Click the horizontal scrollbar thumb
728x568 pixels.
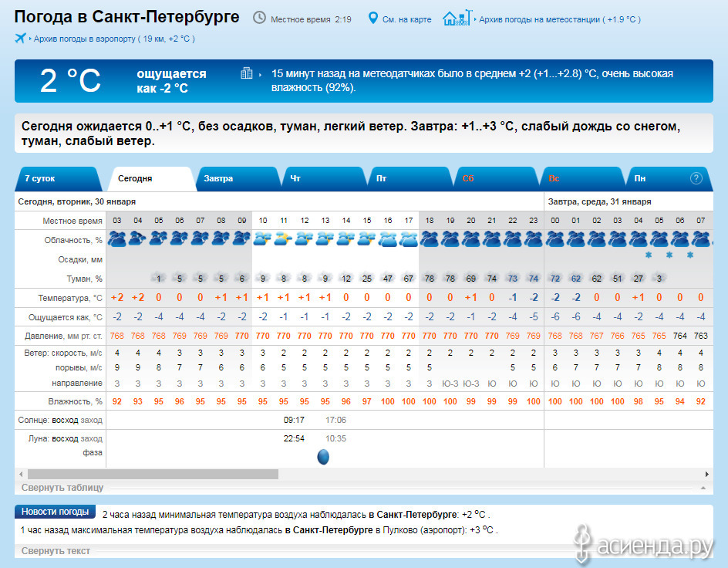click(x=153, y=474)
